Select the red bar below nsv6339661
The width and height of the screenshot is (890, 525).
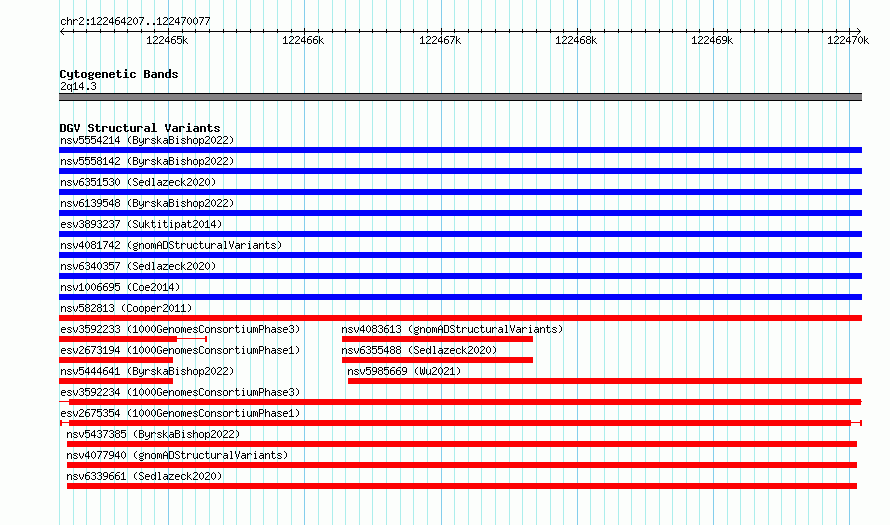pyautogui.click(x=462, y=486)
